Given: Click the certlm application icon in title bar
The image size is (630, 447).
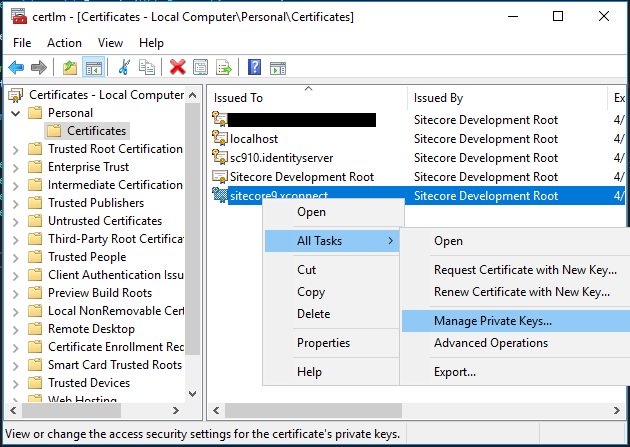Looking at the screenshot, I should pos(19,17).
